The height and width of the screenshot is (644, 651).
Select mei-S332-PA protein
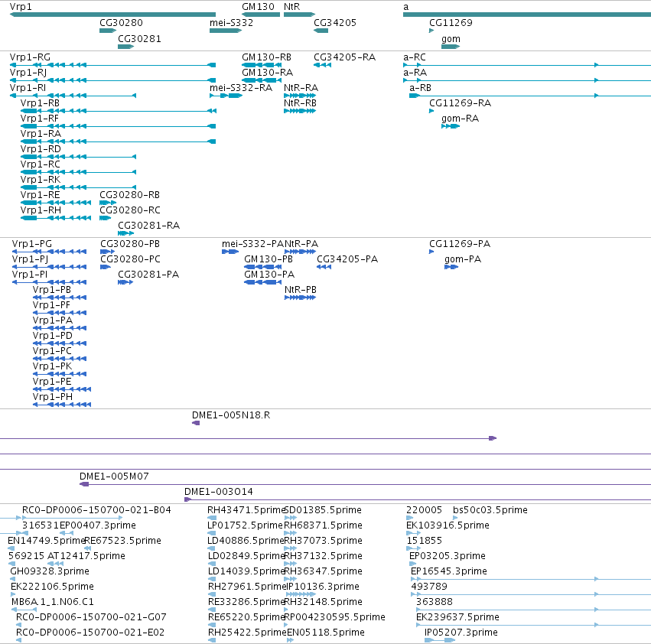[x=230, y=252]
